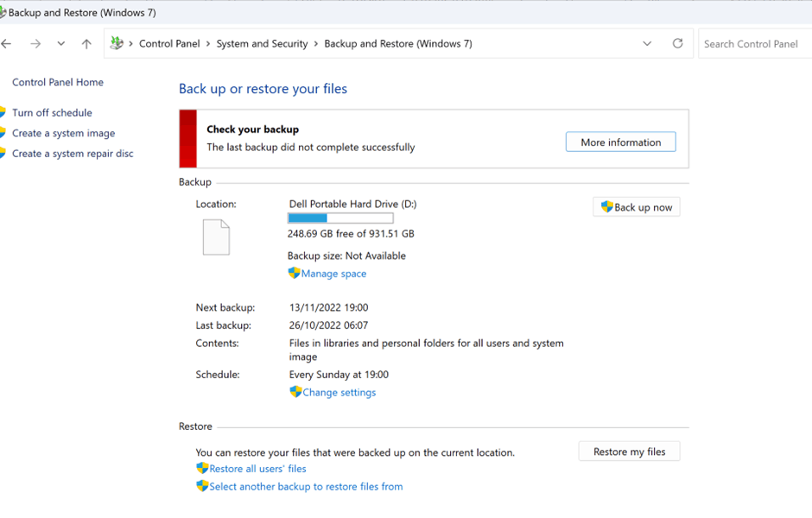The image size is (812, 518).
Task: Click the Create a system image link
Action: [x=63, y=134]
